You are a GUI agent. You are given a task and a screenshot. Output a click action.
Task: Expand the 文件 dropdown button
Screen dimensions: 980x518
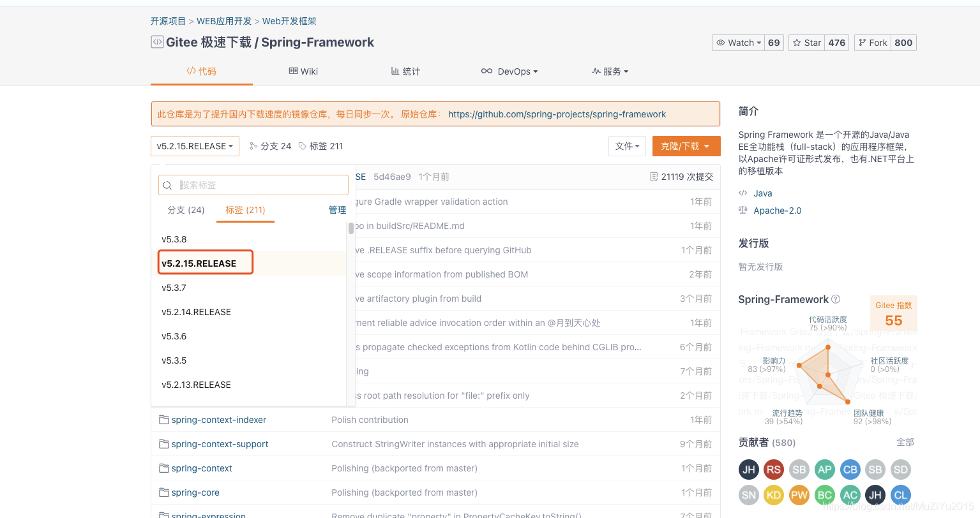pyautogui.click(x=627, y=146)
